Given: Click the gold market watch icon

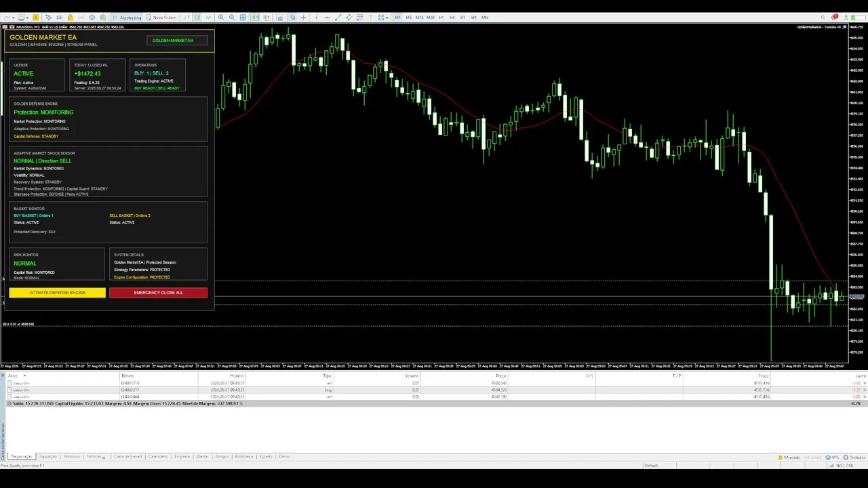Looking at the screenshot, I should pos(35,18).
